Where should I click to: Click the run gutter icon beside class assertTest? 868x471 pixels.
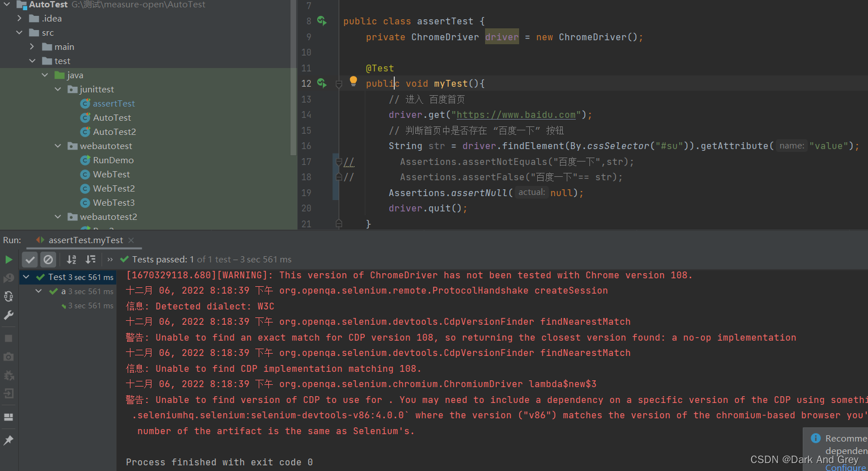[322, 21]
